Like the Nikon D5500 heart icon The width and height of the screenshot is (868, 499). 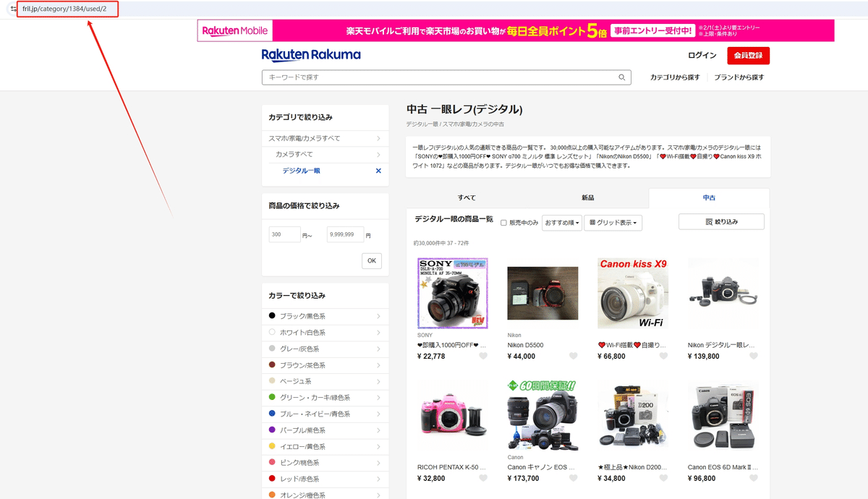tap(574, 356)
